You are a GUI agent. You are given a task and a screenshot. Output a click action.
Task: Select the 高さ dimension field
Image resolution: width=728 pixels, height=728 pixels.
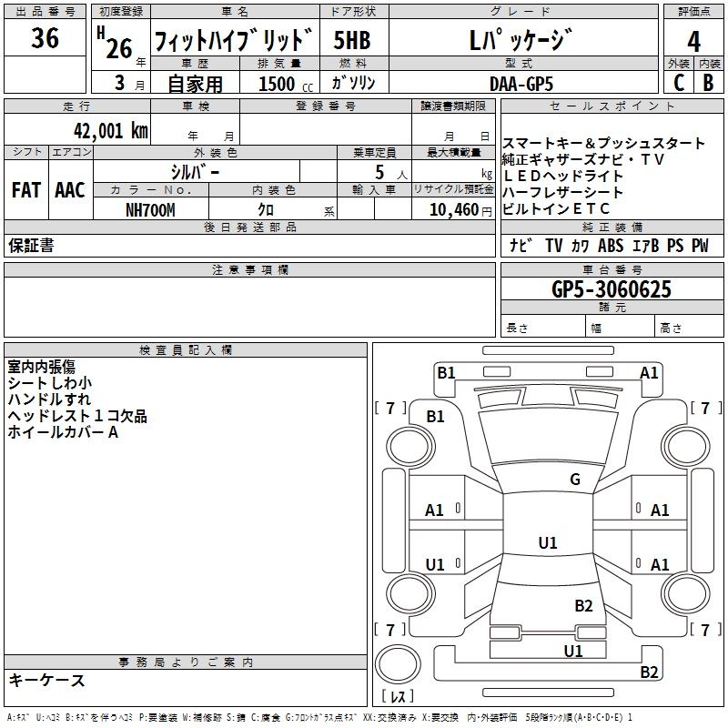pos(690,328)
